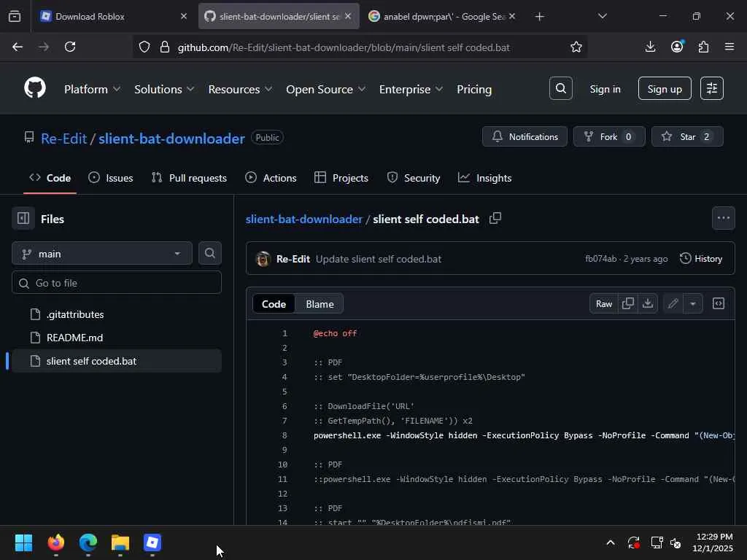Click the file tree search magnifier button
This screenshot has width=747, height=560.
tap(209, 253)
